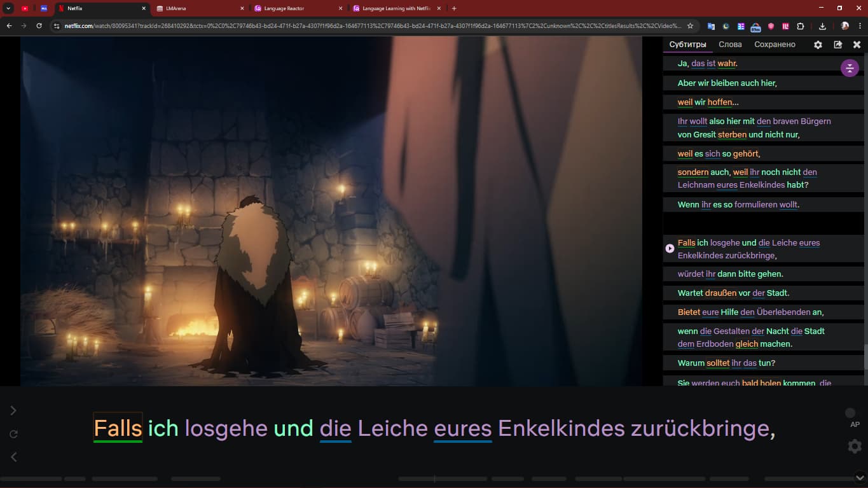Viewport: 868px width, 488px height.
Task: Click the word 'eures' in the large subtitle
Action: (x=463, y=428)
